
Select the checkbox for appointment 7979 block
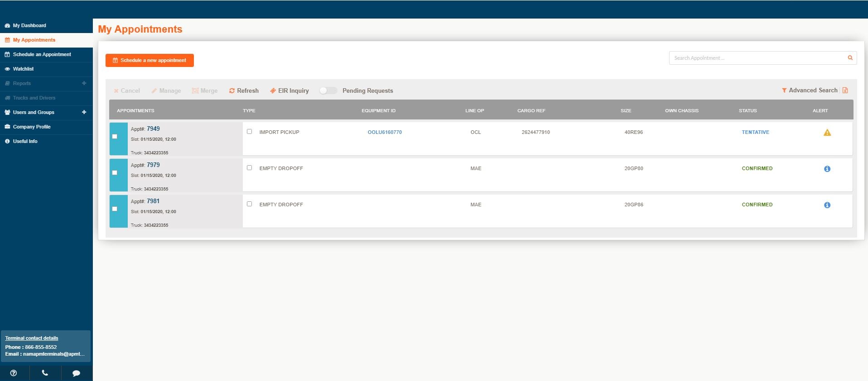tap(115, 172)
